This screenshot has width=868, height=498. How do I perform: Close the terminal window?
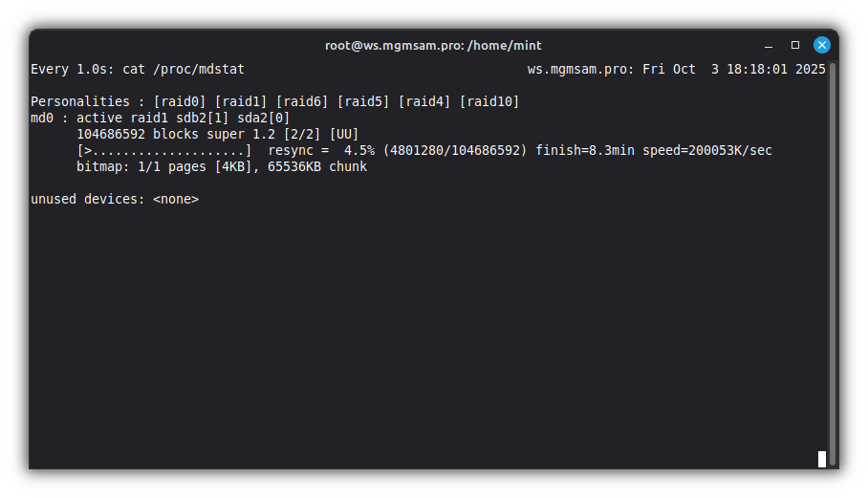click(x=821, y=45)
